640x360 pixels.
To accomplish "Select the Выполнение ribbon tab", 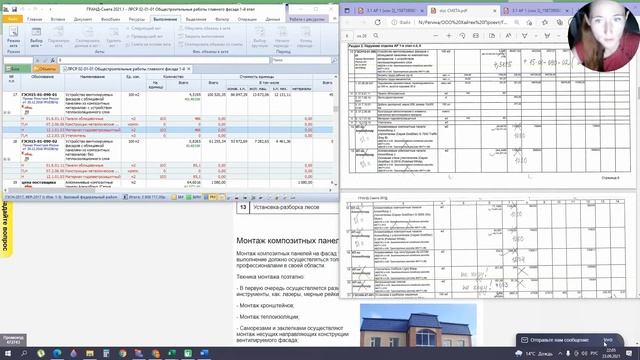I will coord(165,19).
